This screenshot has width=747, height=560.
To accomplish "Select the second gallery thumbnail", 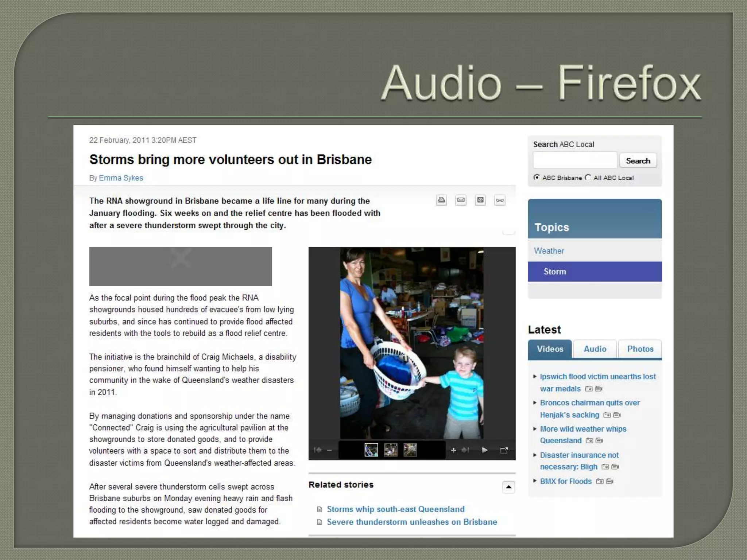I will pyautogui.click(x=391, y=450).
